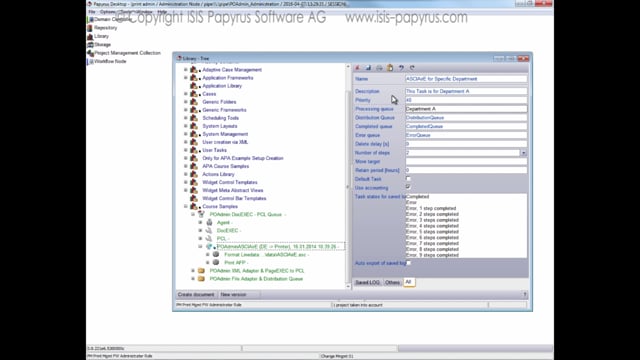
Task: Click the Processing queue field Department A
Action: 466,109
